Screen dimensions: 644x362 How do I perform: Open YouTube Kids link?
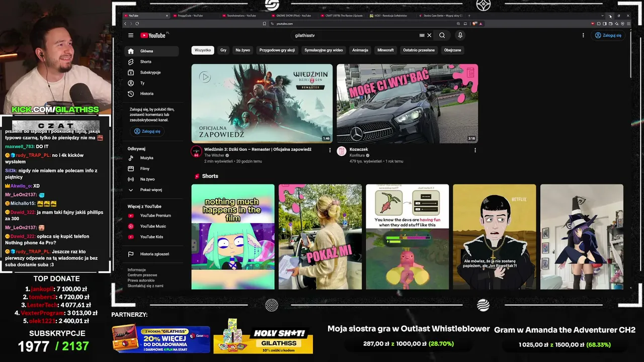coord(151,237)
